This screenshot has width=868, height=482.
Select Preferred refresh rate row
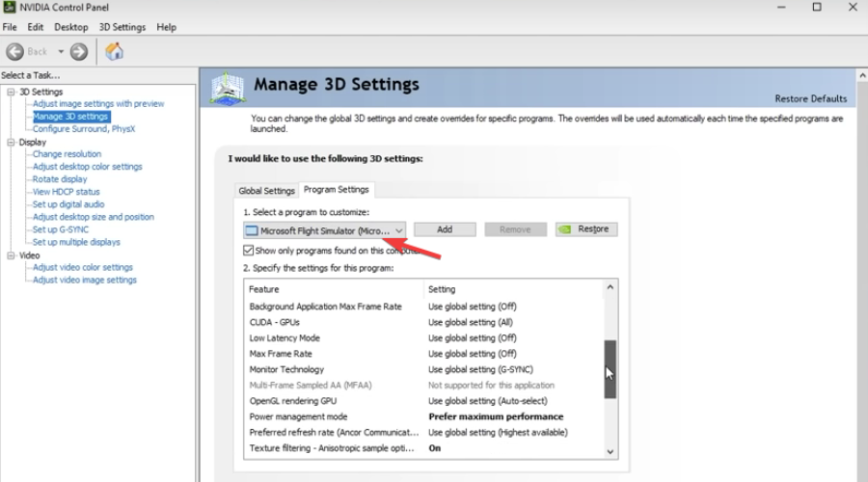click(x=424, y=433)
